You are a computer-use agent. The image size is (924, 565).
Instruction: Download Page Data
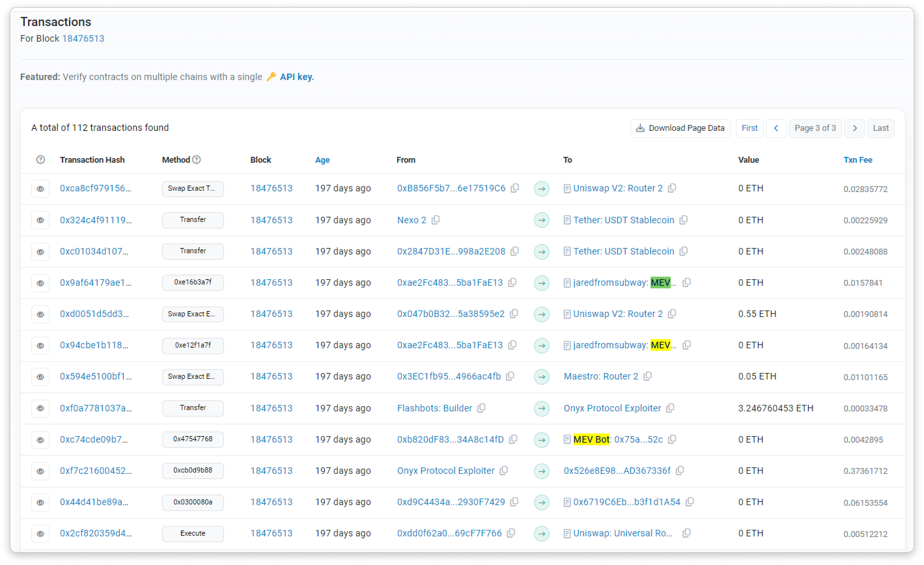pos(680,128)
